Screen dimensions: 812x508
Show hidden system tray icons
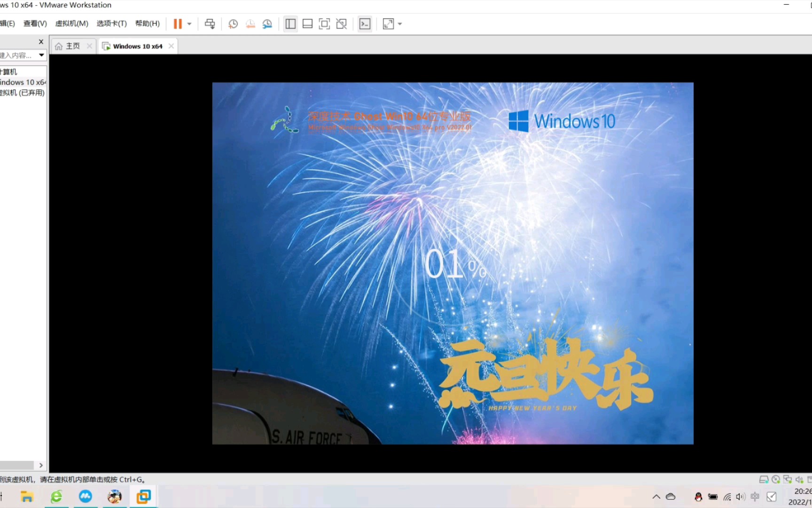tap(656, 497)
